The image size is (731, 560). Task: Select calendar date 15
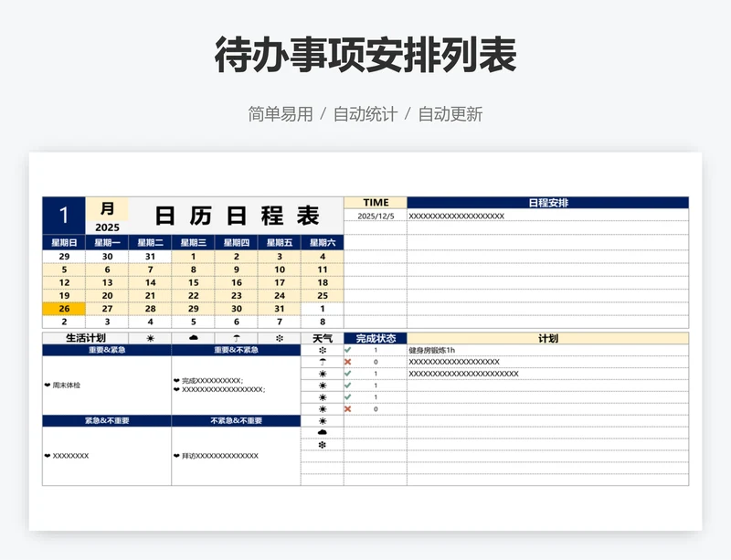pos(193,282)
